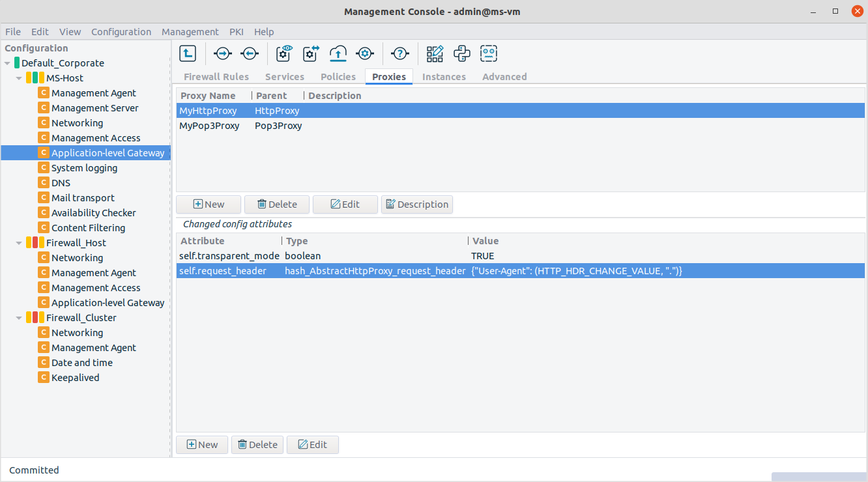Click the Python logo toolbar icon
This screenshot has width=868, height=482.
click(462, 53)
